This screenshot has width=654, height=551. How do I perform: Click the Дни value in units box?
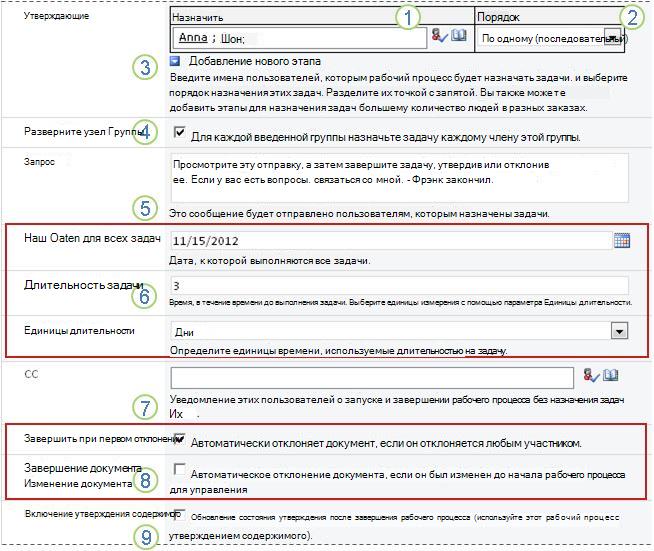tap(184, 332)
